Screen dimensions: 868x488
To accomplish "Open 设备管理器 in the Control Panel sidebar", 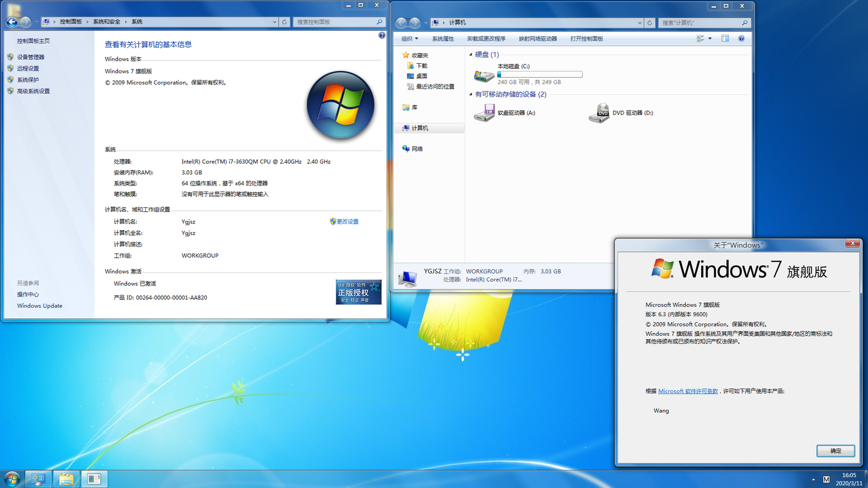I will coord(31,57).
